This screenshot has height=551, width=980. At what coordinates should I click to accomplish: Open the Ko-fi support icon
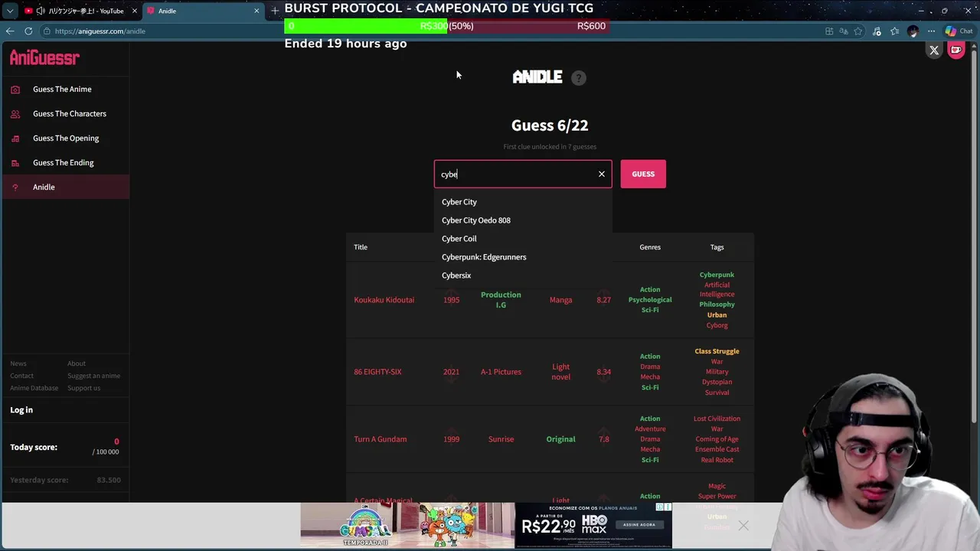click(956, 51)
